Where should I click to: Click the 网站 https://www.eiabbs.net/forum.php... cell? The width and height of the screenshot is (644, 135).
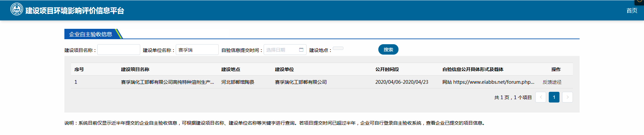[488, 82]
